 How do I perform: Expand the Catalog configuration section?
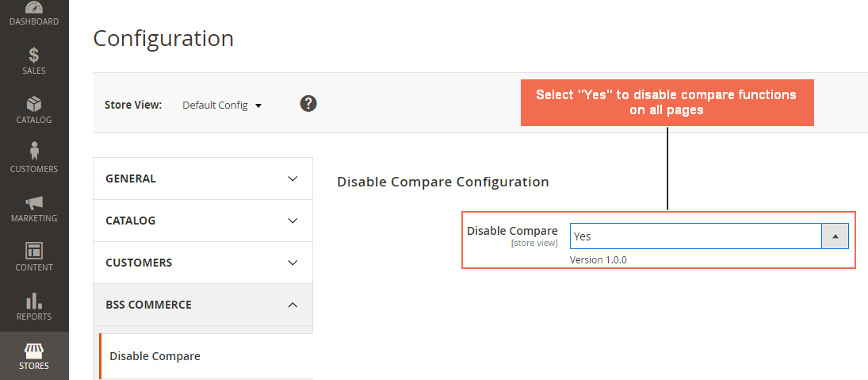point(203,221)
